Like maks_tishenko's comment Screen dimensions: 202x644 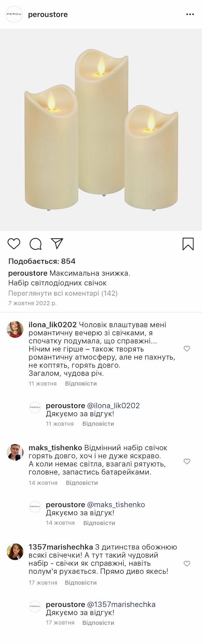187,461
